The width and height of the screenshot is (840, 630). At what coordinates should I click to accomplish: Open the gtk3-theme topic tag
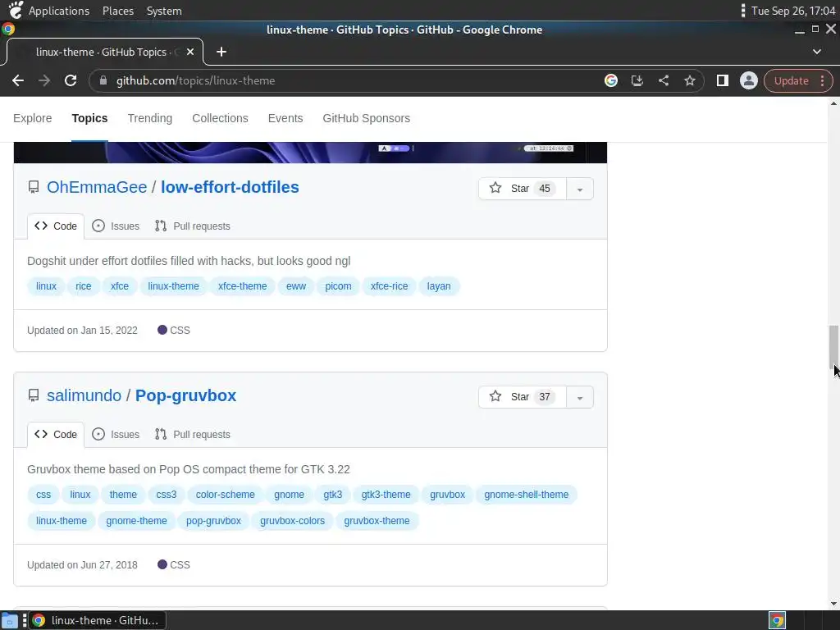tap(386, 495)
